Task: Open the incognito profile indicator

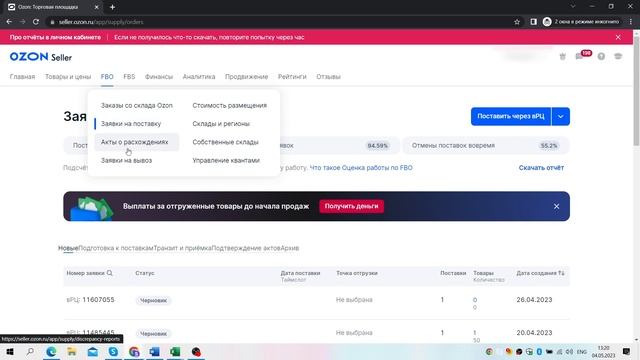Action: click(581, 22)
